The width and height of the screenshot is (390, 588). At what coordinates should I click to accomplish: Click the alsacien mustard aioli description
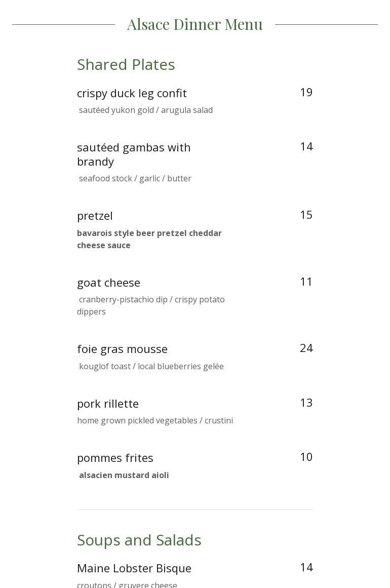pyautogui.click(x=124, y=475)
